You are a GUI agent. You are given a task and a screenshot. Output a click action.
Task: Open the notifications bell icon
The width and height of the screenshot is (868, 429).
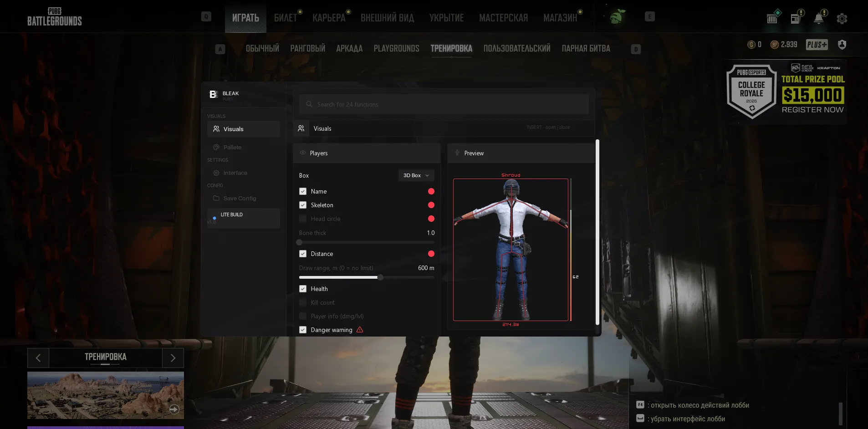(819, 18)
